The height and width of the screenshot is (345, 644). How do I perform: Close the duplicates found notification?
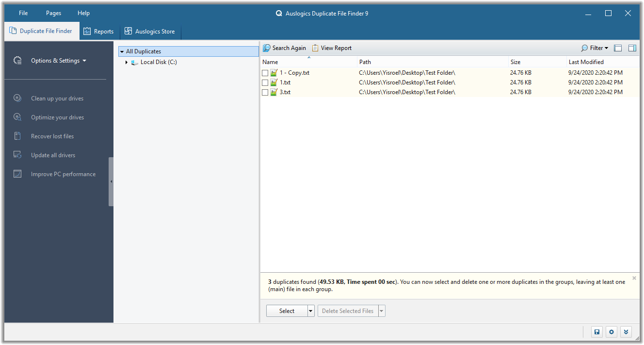[x=634, y=278]
